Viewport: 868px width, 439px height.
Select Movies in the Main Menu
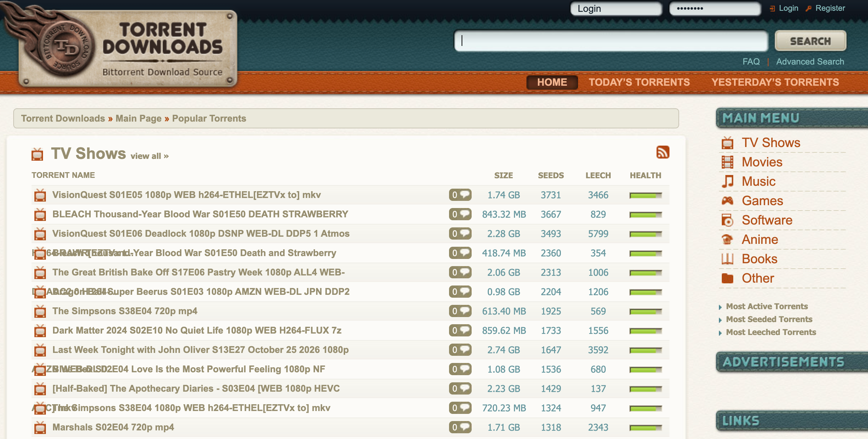click(x=762, y=162)
